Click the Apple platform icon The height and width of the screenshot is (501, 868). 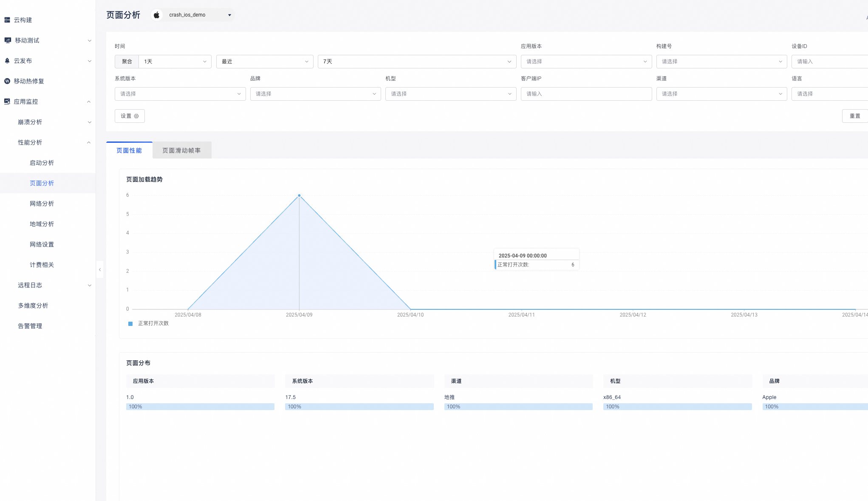[157, 15]
